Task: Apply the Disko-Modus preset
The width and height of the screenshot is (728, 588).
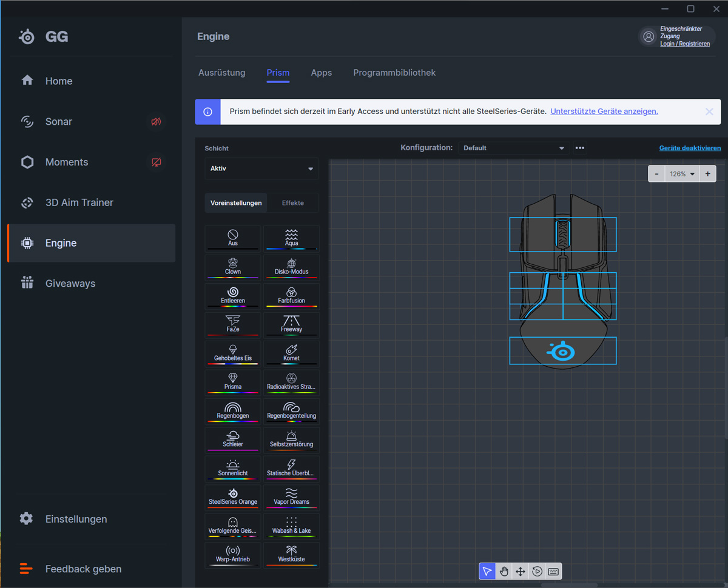Action: click(291, 267)
